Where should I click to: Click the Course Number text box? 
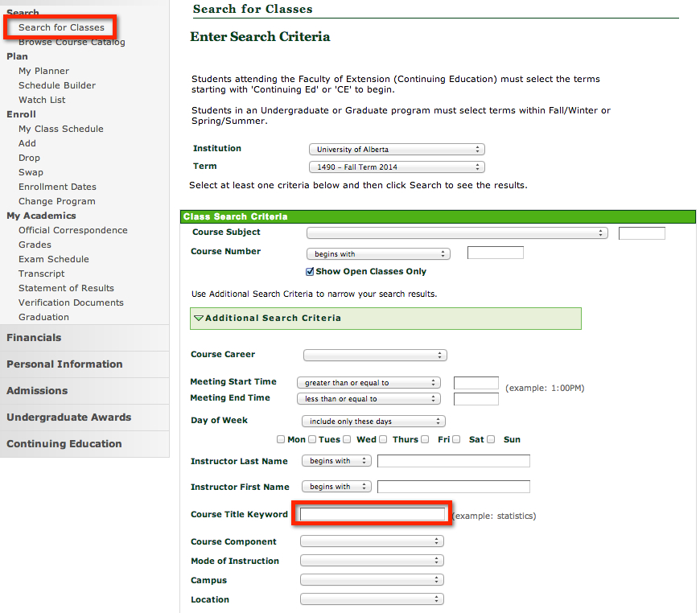point(495,253)
